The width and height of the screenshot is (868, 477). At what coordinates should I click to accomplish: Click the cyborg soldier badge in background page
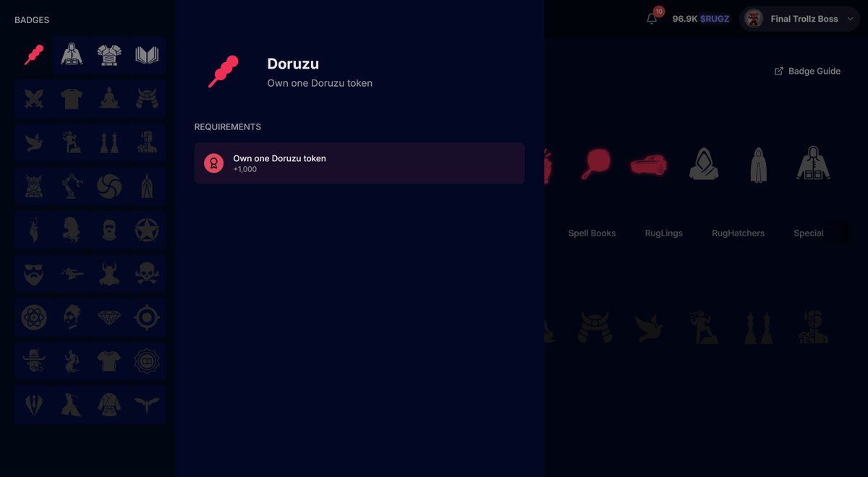click(812, 327)
